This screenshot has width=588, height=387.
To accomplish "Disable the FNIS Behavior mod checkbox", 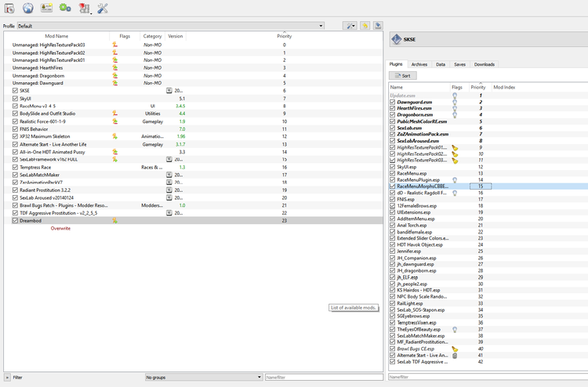I will pyautogui.click(x=15, y=129).
